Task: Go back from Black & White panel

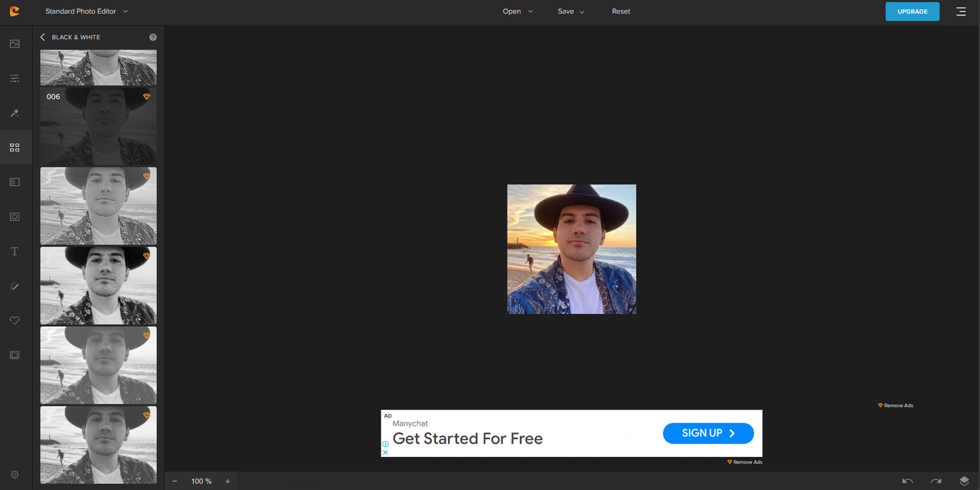Action: [43, 37]
